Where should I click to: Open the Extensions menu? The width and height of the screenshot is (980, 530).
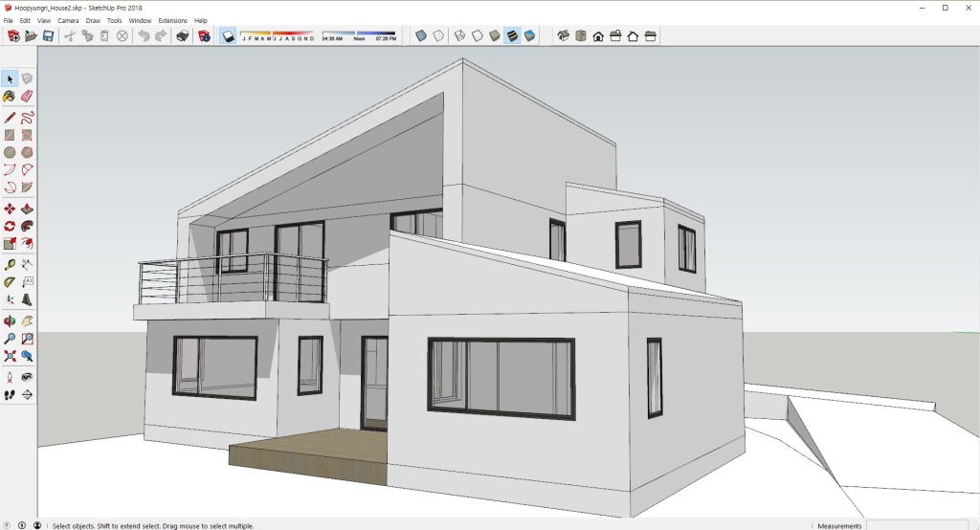(173, 21)
